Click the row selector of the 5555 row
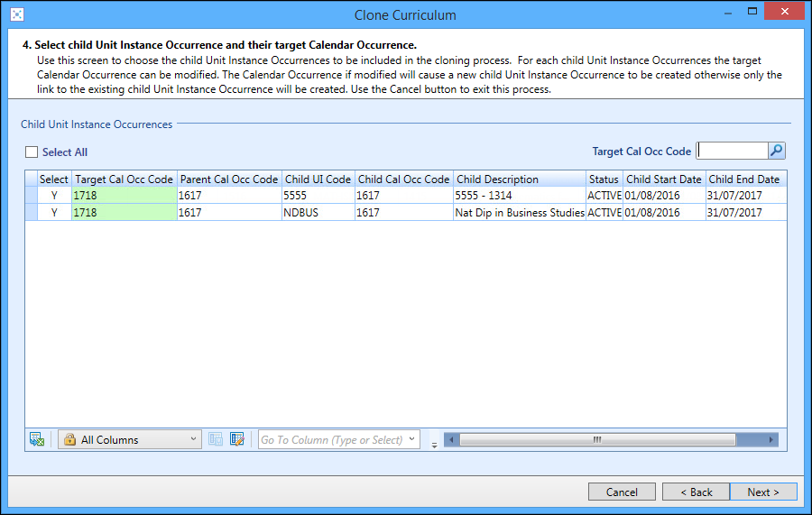 tap(31, 195)
